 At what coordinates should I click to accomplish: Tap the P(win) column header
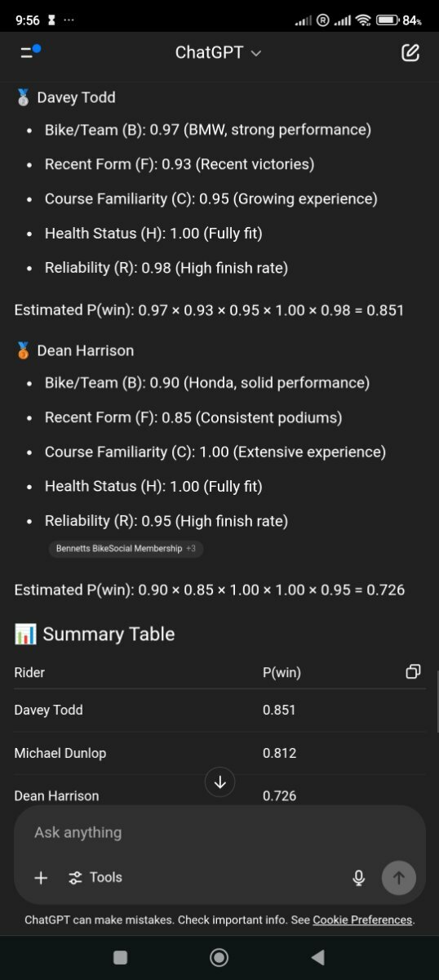point(282,673)
